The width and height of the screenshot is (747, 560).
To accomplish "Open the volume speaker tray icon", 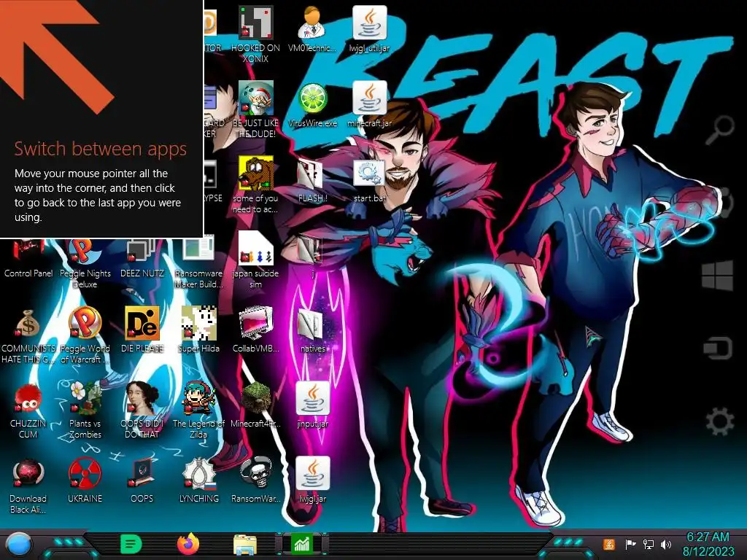I will coord(666,544).
